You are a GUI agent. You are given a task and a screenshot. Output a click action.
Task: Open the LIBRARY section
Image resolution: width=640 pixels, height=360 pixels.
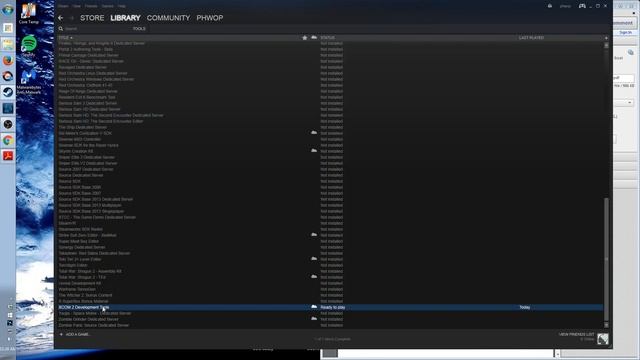coord(125,18)
